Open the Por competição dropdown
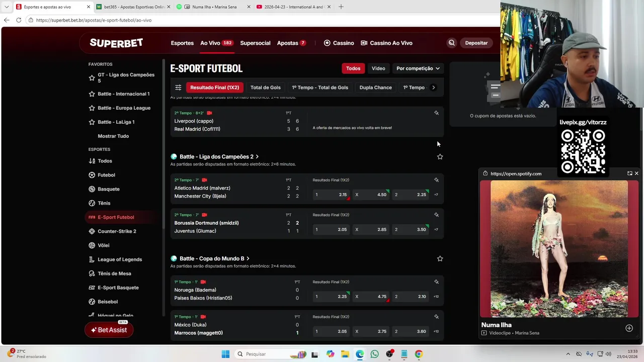The image size is (644, 362). (418, 68)
